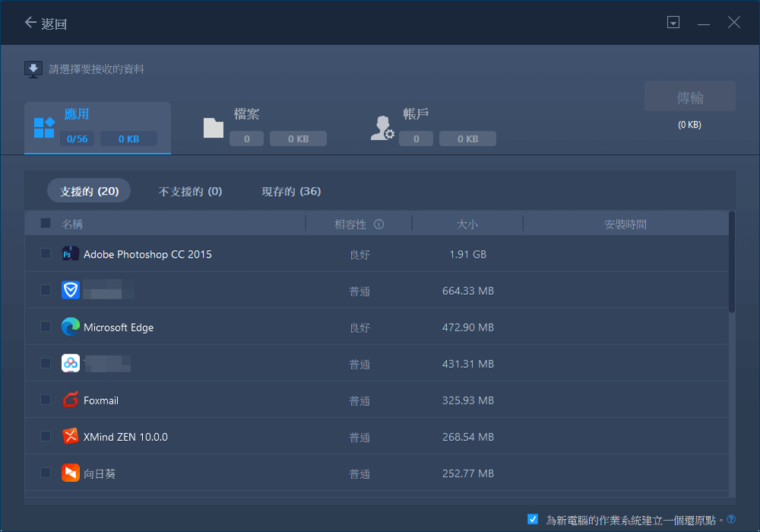Image resolution: width=760 pixels, height=532 pixels.
Task: Click the 大小 column header
Action: (467, 224)
